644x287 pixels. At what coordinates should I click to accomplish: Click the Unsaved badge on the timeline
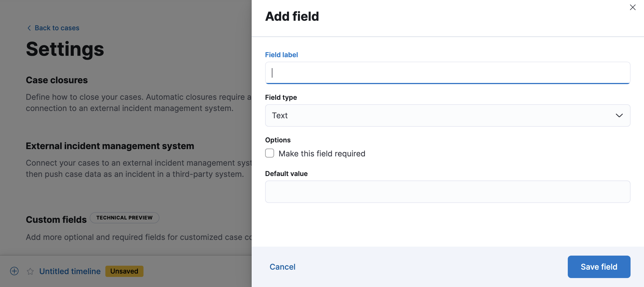click(124, 271)
